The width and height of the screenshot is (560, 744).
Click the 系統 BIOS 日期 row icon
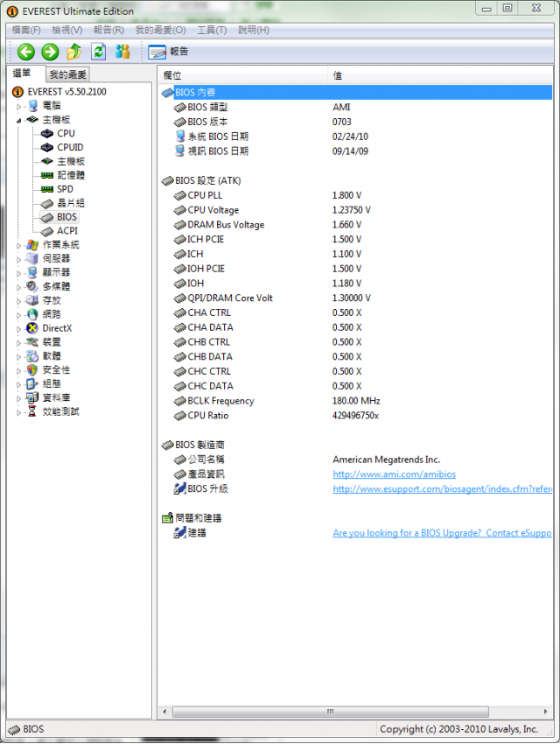tap(179, 137)
